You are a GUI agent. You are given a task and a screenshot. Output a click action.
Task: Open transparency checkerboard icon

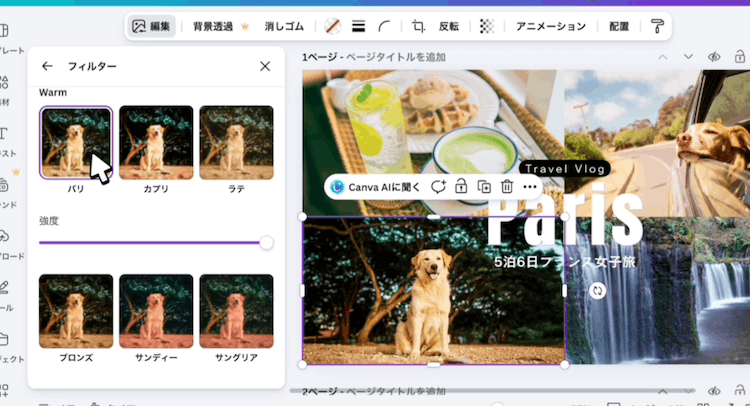[486, 26]
